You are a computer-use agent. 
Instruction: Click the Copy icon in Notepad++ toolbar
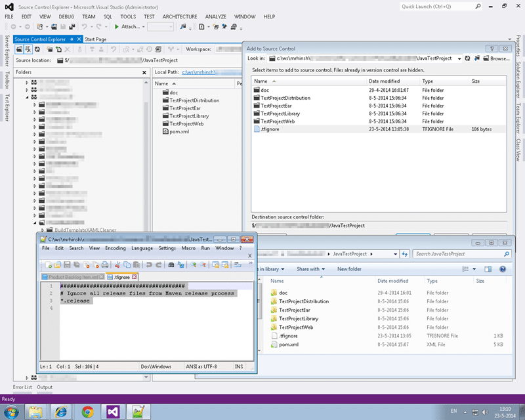click(127, 265)
